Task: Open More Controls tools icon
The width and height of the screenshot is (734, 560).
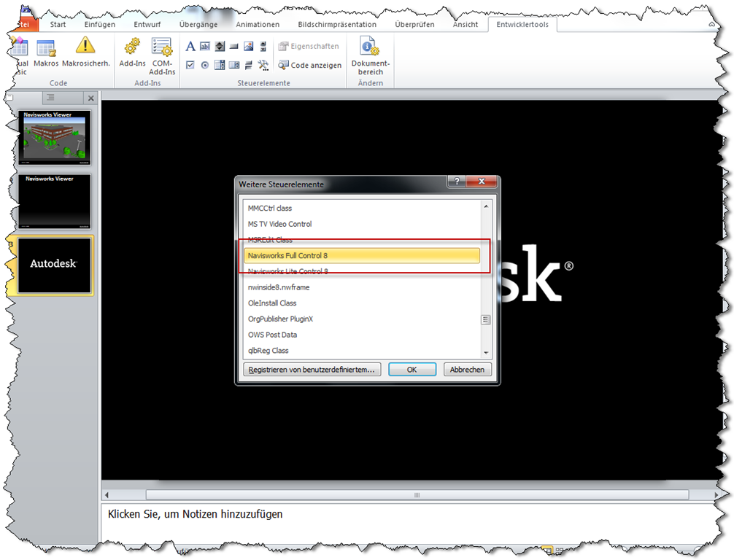Action: (263, 65)
